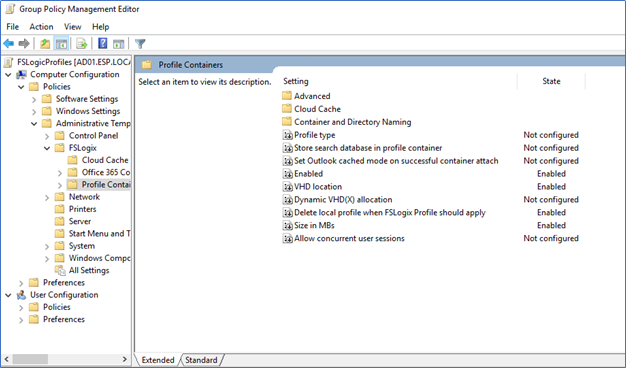Click the Dynamic VHD(X) allocation setting icon
The image size is (626, 368).
(287, 200)
